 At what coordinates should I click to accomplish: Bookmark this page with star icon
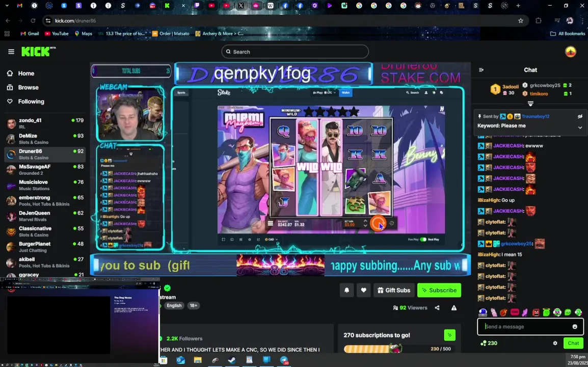(x=521, y=20)
